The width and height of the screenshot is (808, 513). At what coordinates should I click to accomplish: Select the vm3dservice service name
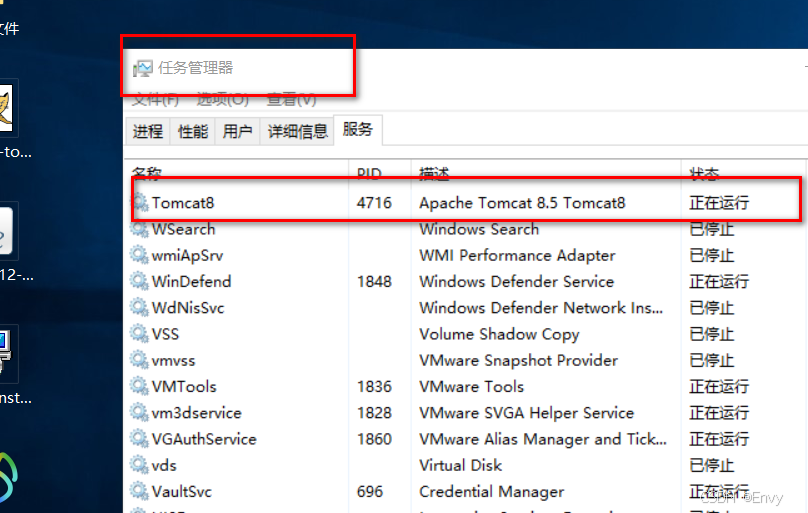tap(197, 413)
